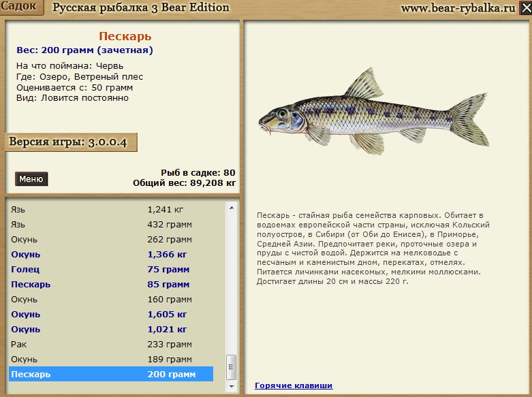532x397 pixels.
Task: Click the Вид: Ловится постоянно line
Action: [x=73, y=98]
